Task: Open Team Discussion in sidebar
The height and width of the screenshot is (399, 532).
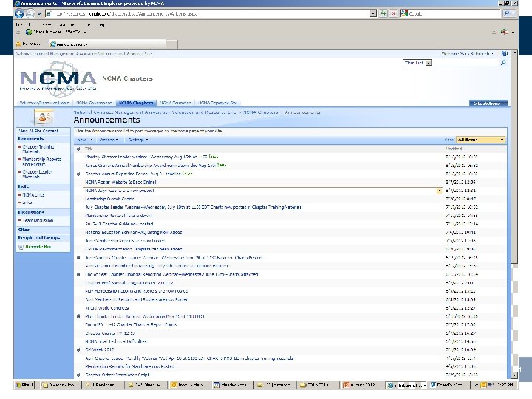Action: tap(38, 220)
